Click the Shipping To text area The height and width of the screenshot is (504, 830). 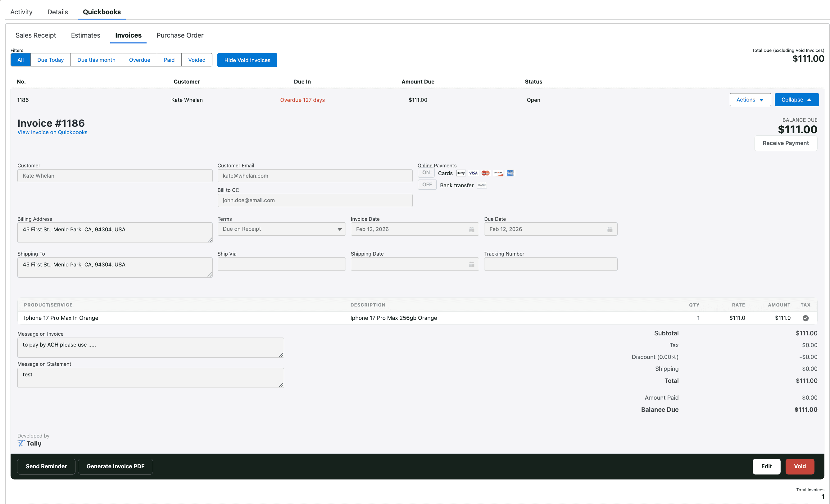tap(115, 267)
